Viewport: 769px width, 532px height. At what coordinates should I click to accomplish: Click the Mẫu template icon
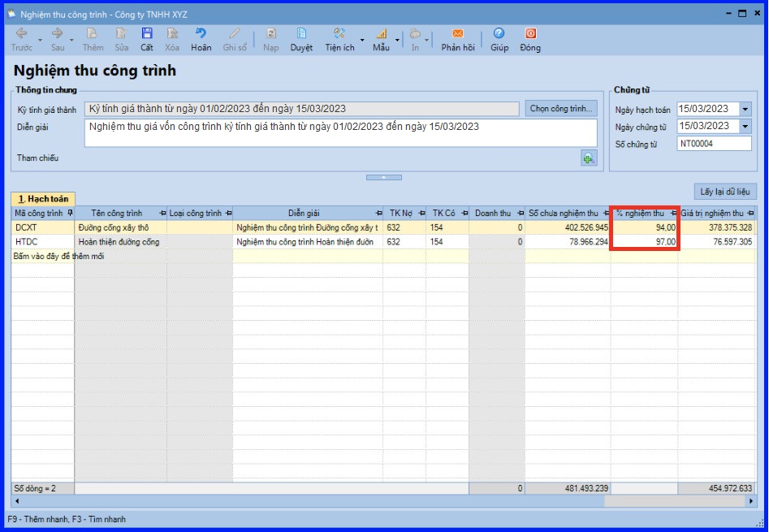tap(381, 33)
